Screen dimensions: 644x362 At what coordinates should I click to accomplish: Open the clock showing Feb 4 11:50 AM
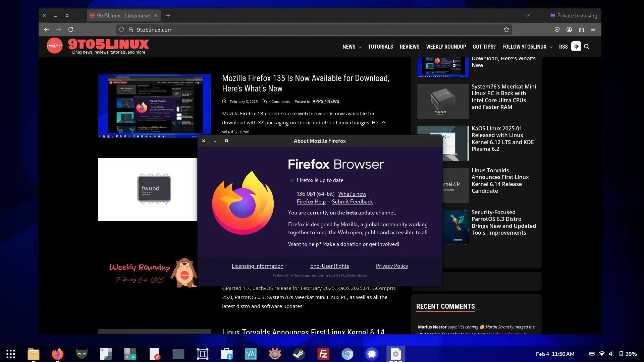555,354
